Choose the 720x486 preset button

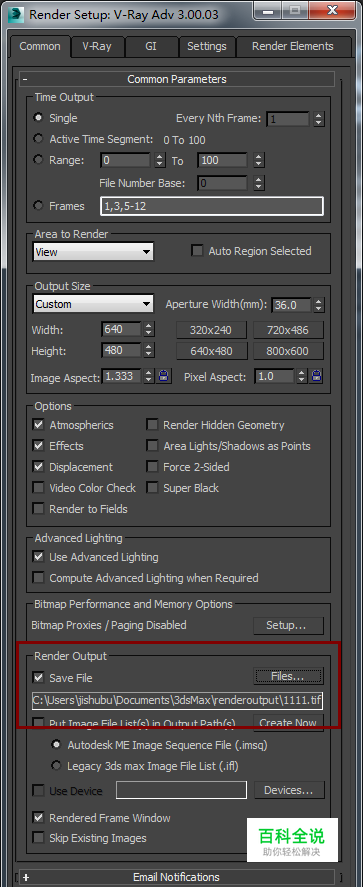(x=288, y=330)
